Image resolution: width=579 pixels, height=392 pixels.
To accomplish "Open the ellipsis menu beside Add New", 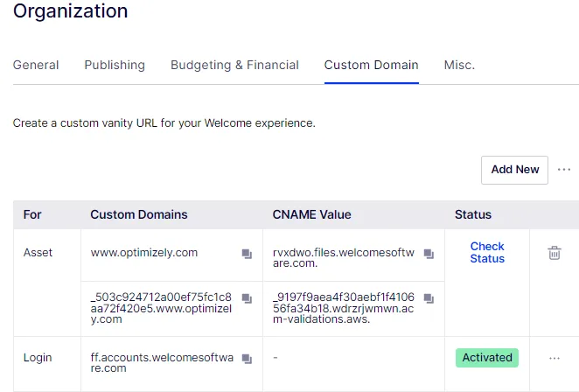I will click(x=564, y=170).
